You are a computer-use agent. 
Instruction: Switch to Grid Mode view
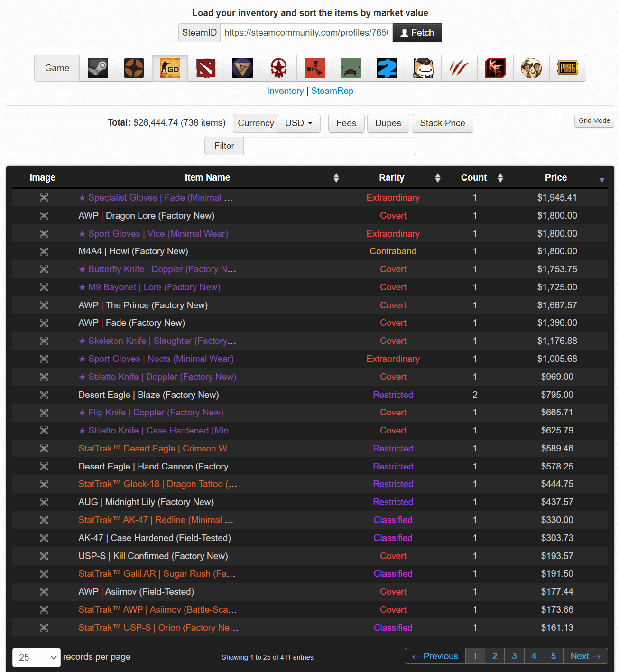pyautogui.click(x=594, y=121)
